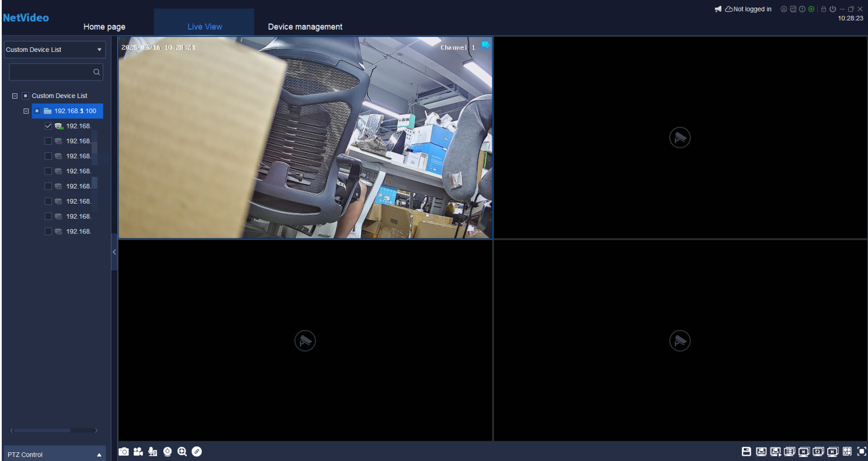
Task: Toggle the 192.168.3.100 group checkbox
Action: click(x=37, y=111)
